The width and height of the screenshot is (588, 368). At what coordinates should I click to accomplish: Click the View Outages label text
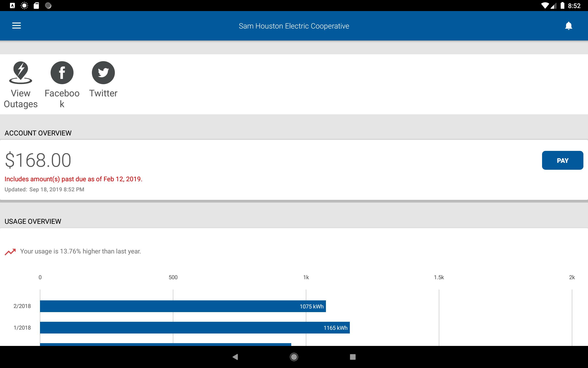[x=21, y=99]
